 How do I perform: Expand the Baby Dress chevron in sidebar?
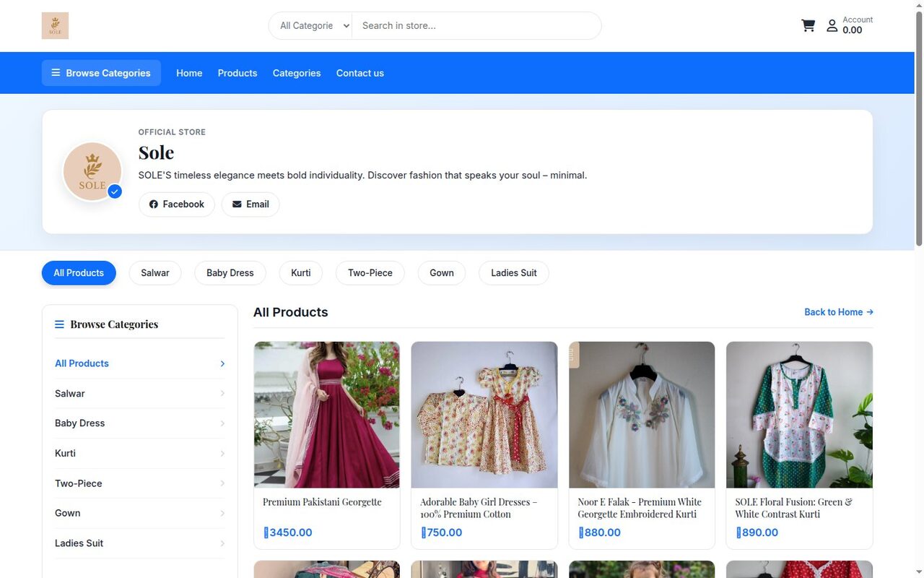pos(222,423)
